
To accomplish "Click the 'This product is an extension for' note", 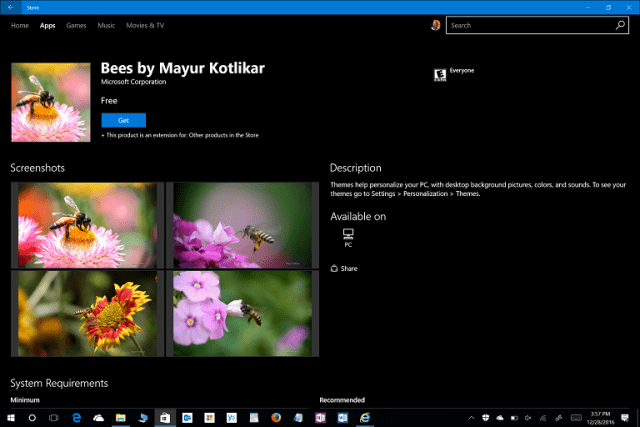I will click(180, 135).
